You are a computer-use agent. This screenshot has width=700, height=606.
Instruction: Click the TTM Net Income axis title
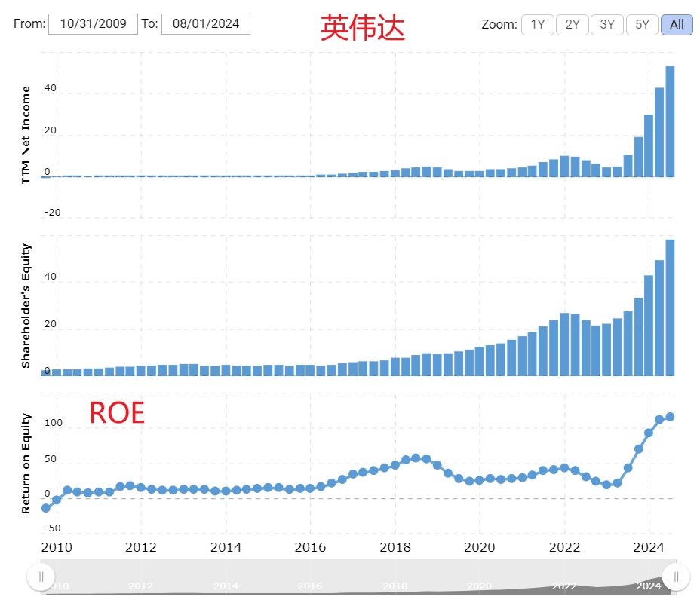pyautogui.click(x=26, y=135)
